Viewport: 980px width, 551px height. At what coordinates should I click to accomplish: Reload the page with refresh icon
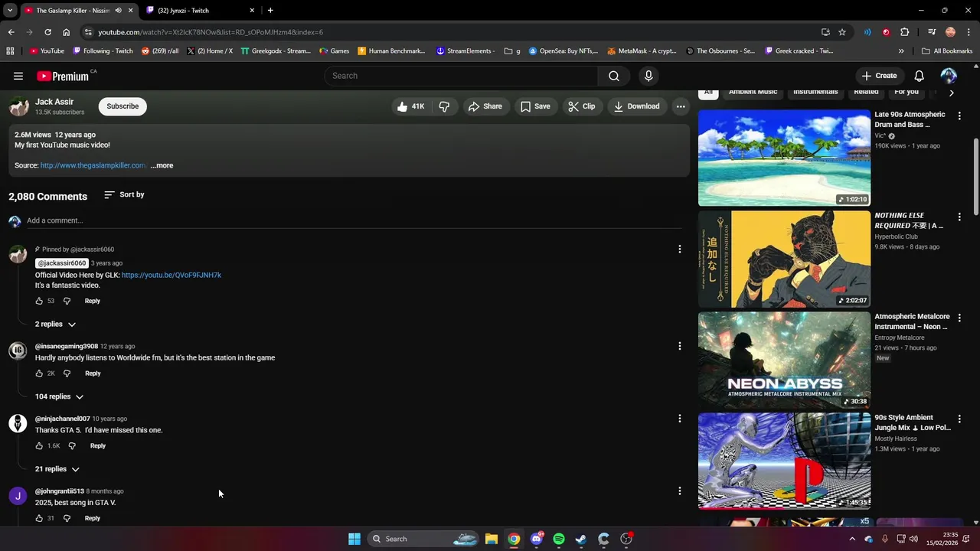tap(47, 32)
